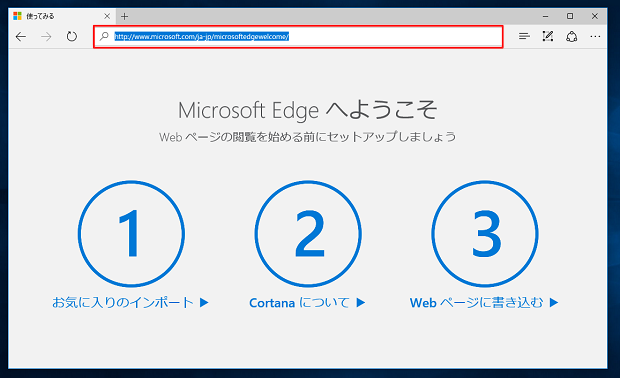Click arrow after Web ページに書き込む
The height and width of the screenshot is (378, 620).
[x=554, y=302]
